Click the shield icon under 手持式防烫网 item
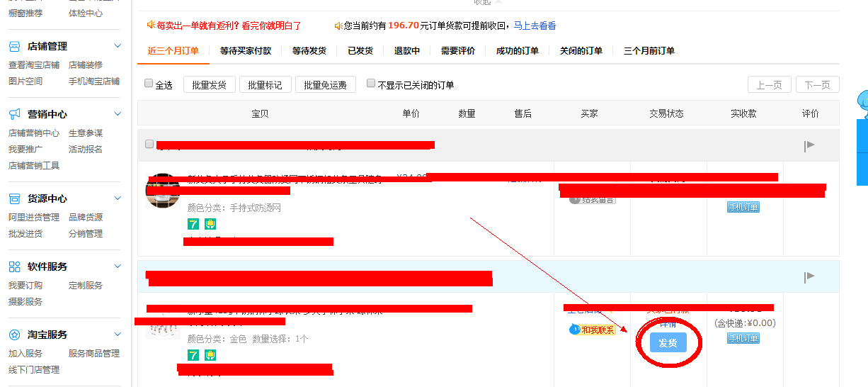The height and width of the screenshot is (387, 868). click(210, 224)
